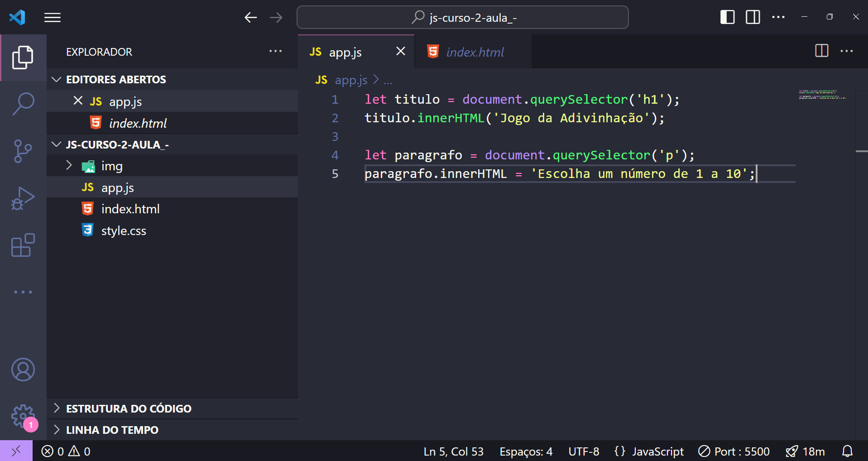Click the vertical scrollbar of editor

pyautogui.click(x=861, y=265)
